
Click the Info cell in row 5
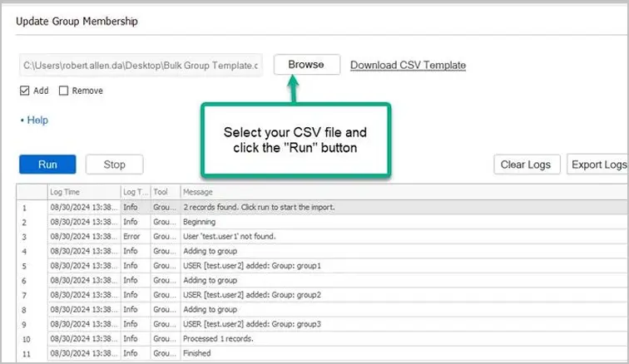coord(136,266)
